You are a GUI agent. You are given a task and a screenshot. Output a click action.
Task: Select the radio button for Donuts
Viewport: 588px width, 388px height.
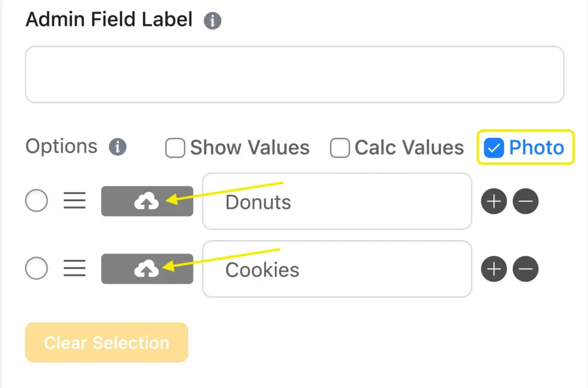coord(36,201)
